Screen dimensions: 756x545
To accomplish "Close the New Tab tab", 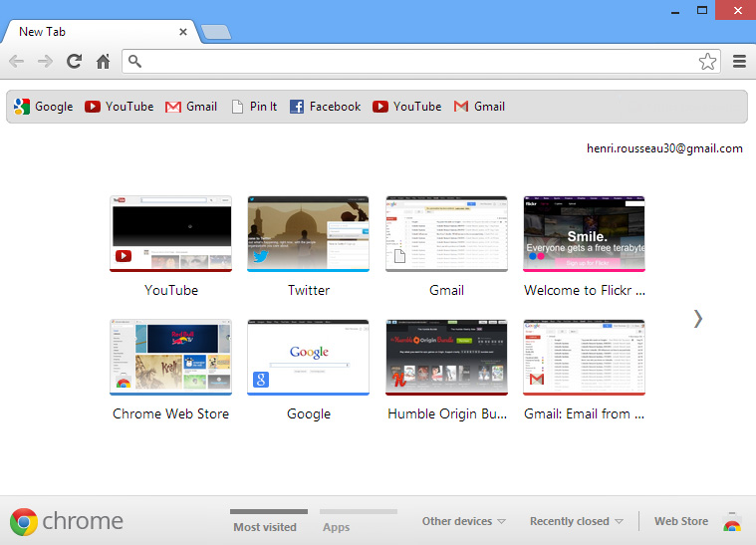I will coord(182,32).
